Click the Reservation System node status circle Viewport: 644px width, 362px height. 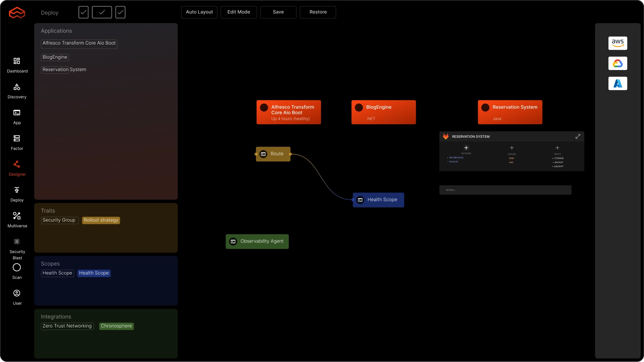click(x=485, y=107)
